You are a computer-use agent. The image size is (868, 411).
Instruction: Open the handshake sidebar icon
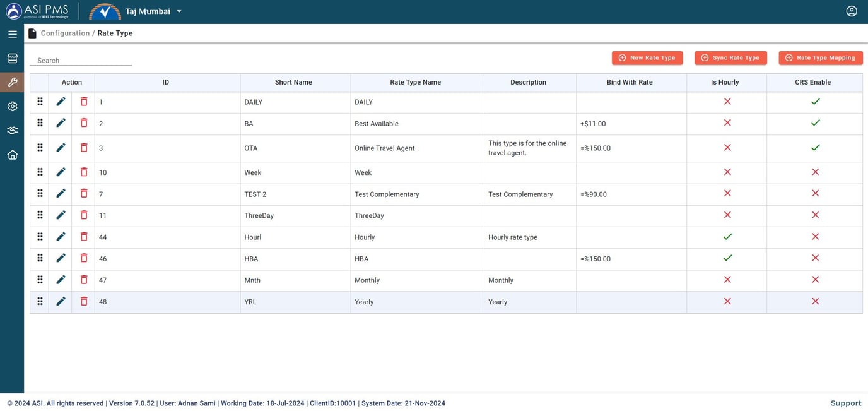point(12,130)
